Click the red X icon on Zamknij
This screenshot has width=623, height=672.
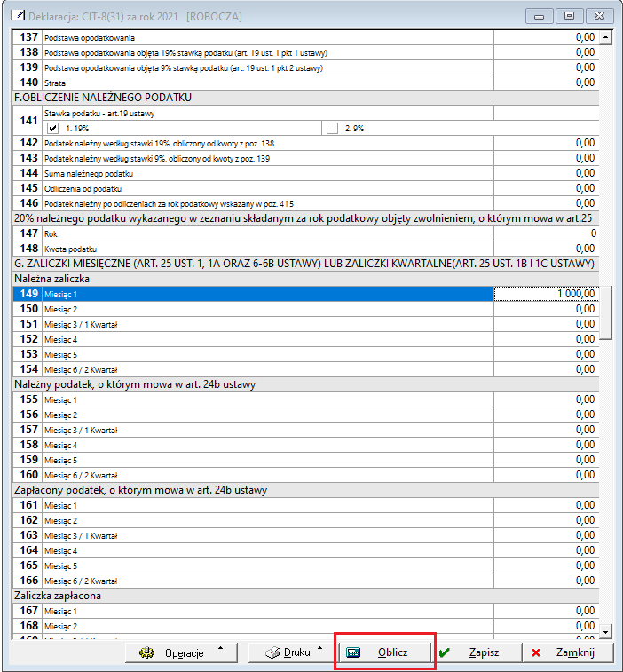pos(536,652)
